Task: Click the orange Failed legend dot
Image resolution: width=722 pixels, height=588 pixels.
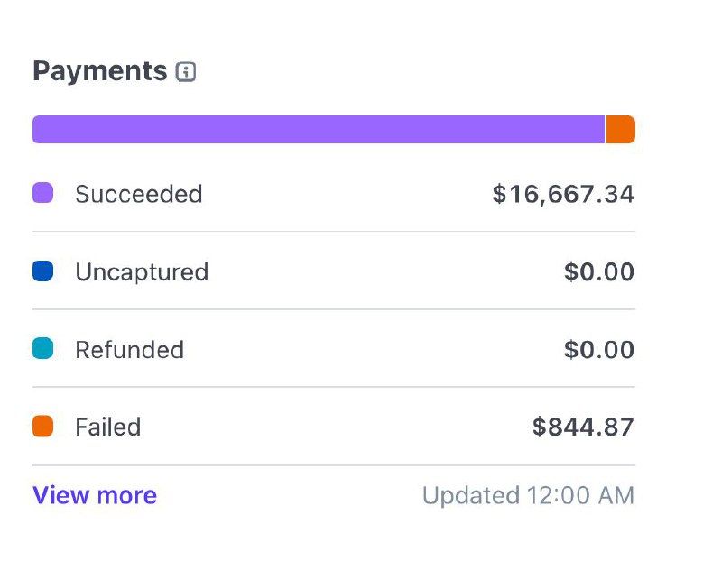Action: coord(42,427)
